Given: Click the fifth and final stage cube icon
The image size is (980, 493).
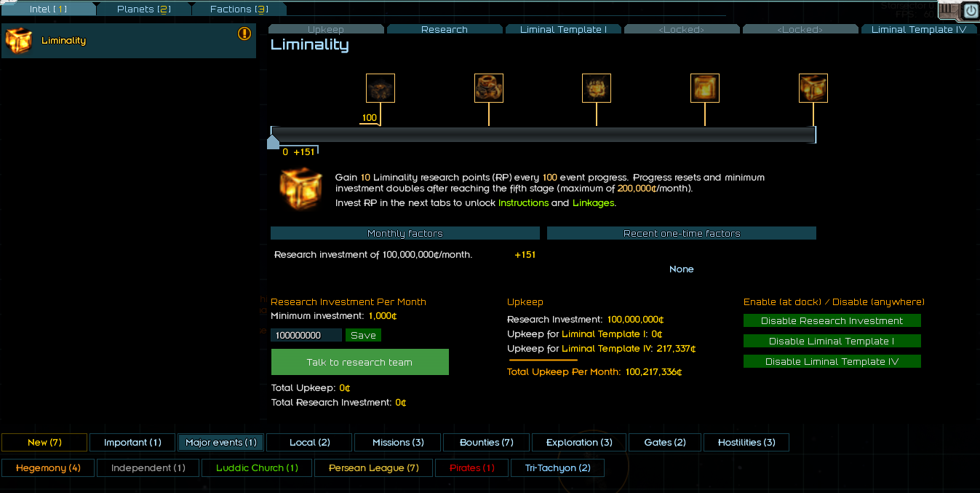Looking at the screenshot, I should coord(813,88).
